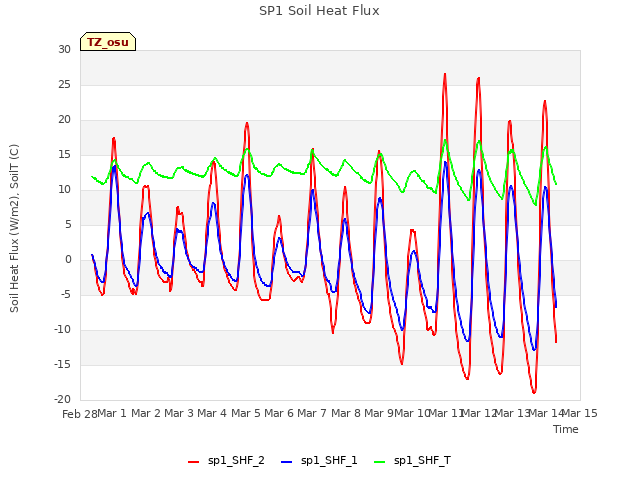This screenshot has width=640, height=480.
Task: Click the y-axis value 0
Action: [68, 259]
